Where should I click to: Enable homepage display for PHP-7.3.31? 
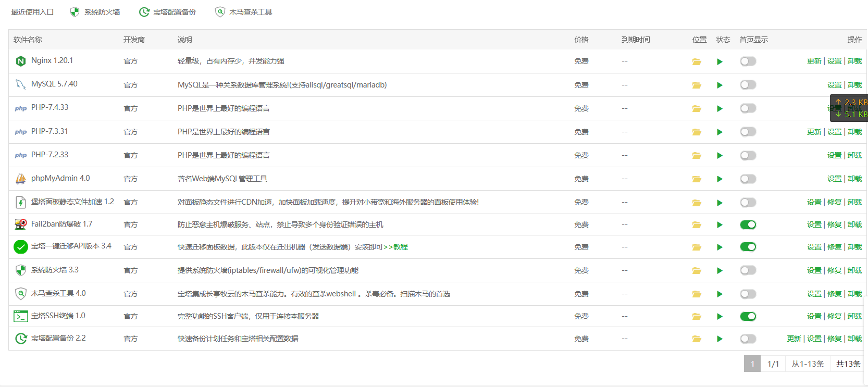tap(748, 132)
